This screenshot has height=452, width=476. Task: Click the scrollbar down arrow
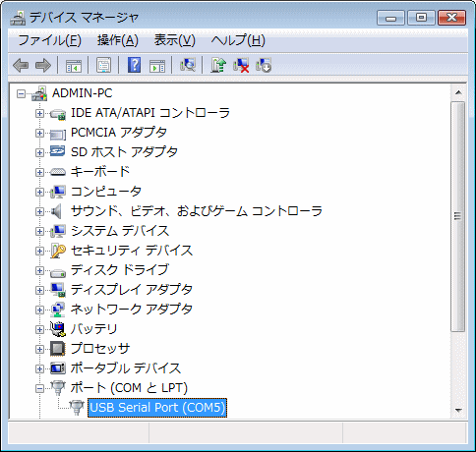coord(458,411)
